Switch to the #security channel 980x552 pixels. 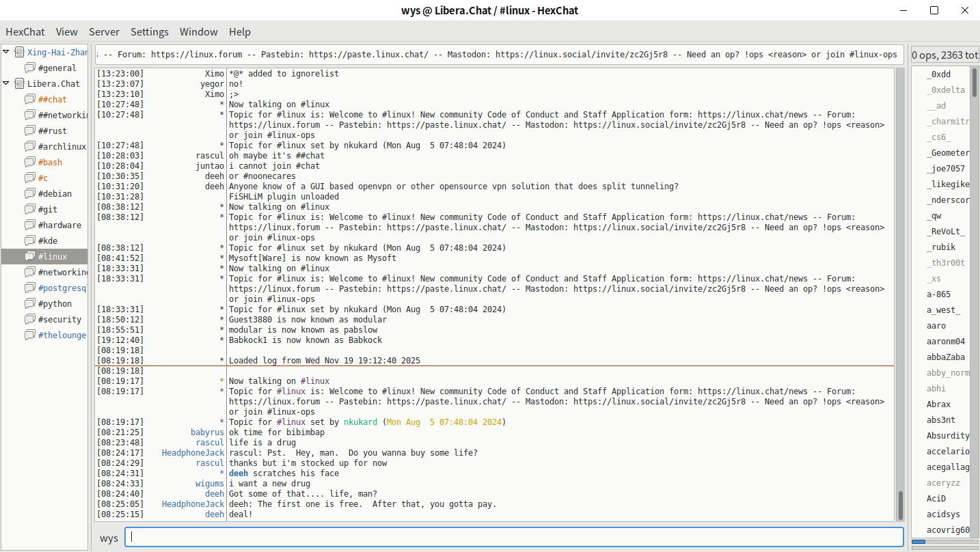pyautogui.click(x=59, y=320)
